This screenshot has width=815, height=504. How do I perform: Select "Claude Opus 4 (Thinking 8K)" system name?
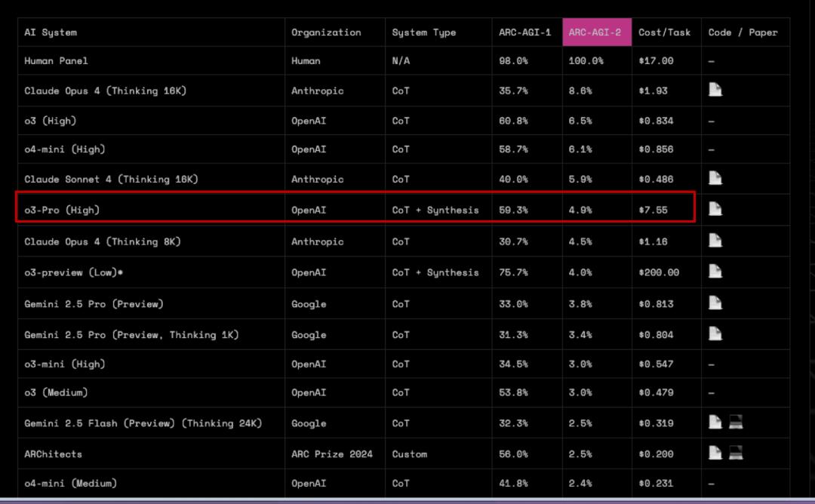tap(103, 241)
